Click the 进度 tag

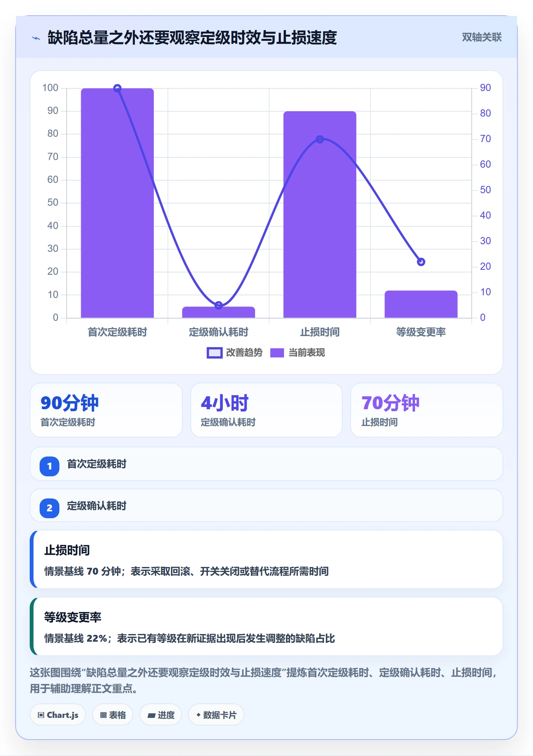pyautogui.click(x=161, y=715)
